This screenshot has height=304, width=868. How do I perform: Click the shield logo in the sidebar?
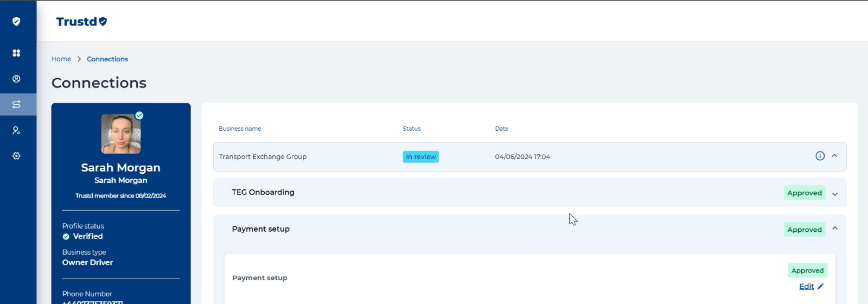(x=16, y=21)
